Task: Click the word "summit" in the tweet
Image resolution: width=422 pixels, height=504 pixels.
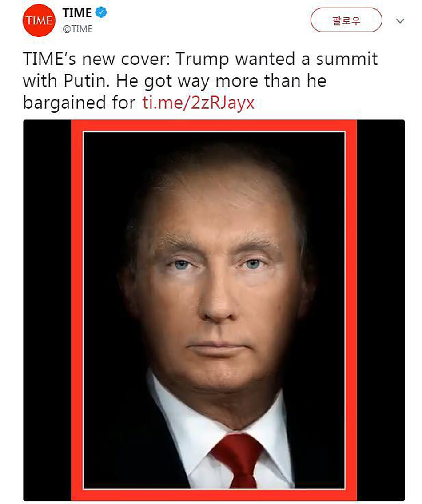Action: [347, 59]
